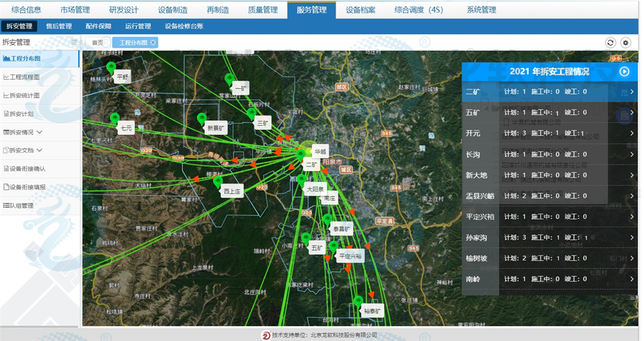Viewport: 644px width, 341px height.
Task: Expand the 拆安情况 sidebar submenu
Action: tap(40, 132)
